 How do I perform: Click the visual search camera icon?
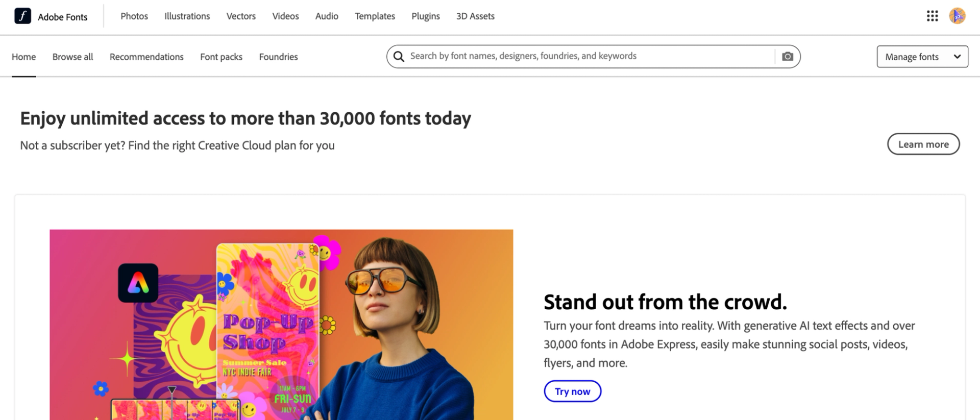(x=788, y=56)
